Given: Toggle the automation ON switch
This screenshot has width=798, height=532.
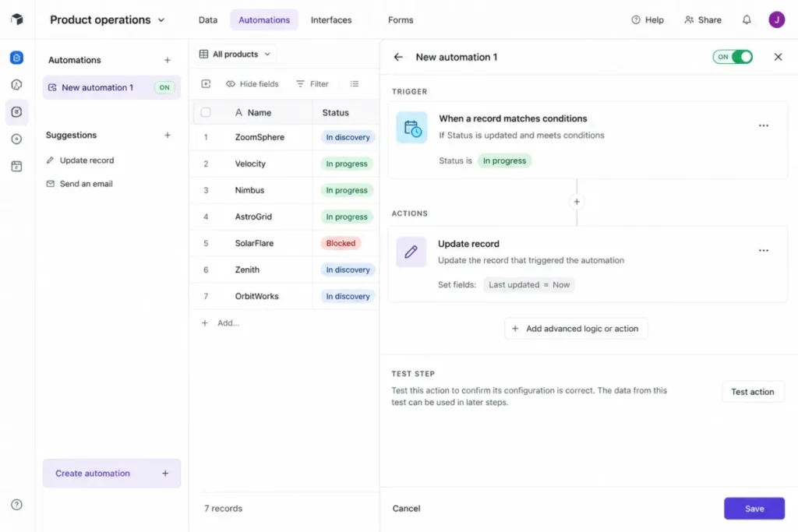Looking at the screenshot, I should (733, 57).
